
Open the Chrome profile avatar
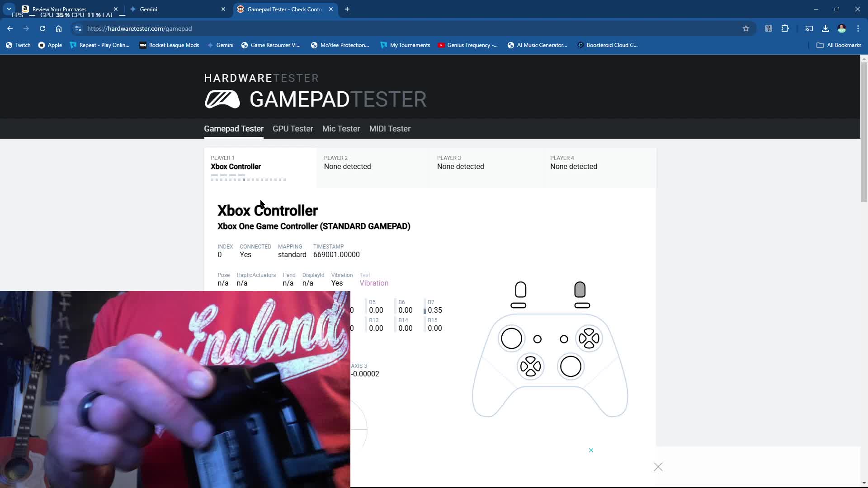[842, 28]
